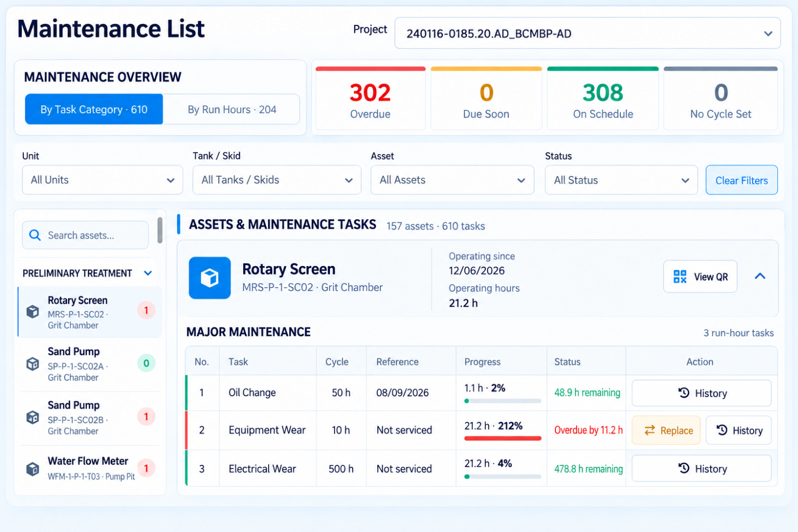Click the Progress column header
This screenshot has width=798, height=532.
pos(483,362)
